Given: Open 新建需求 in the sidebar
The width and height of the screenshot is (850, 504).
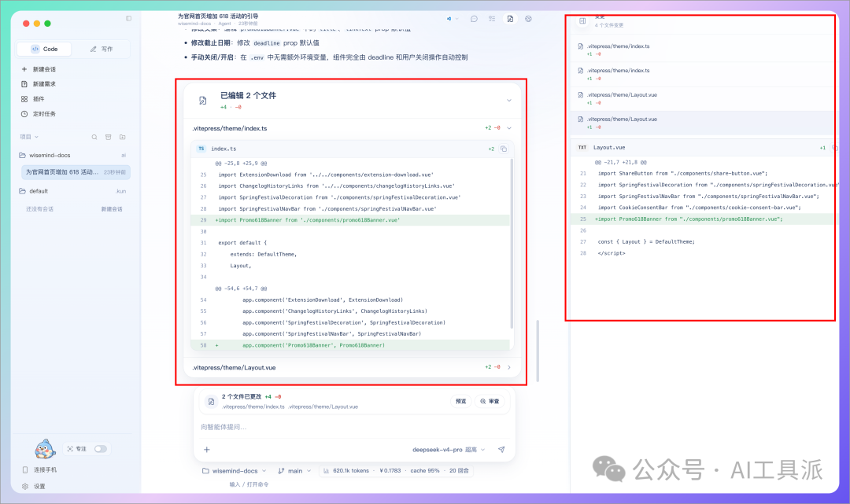Looking at the screenshot, I should [39, 84].
